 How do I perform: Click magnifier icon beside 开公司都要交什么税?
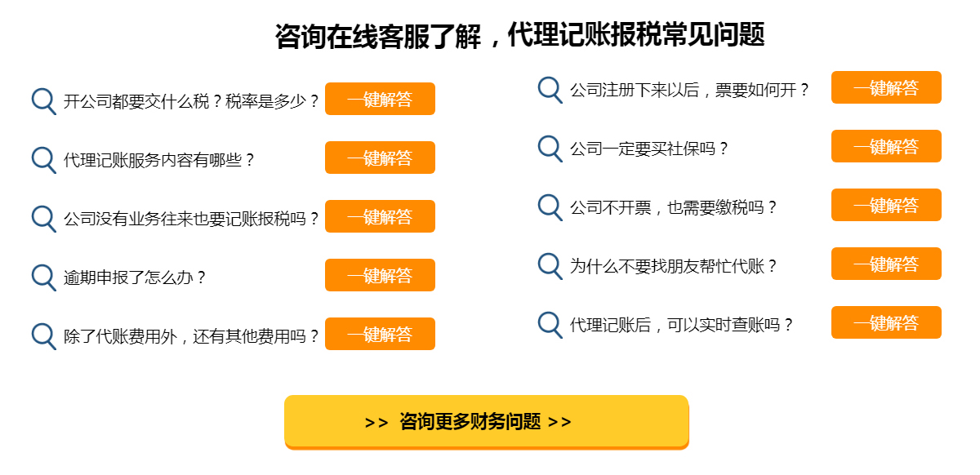(x=43, y=100)
